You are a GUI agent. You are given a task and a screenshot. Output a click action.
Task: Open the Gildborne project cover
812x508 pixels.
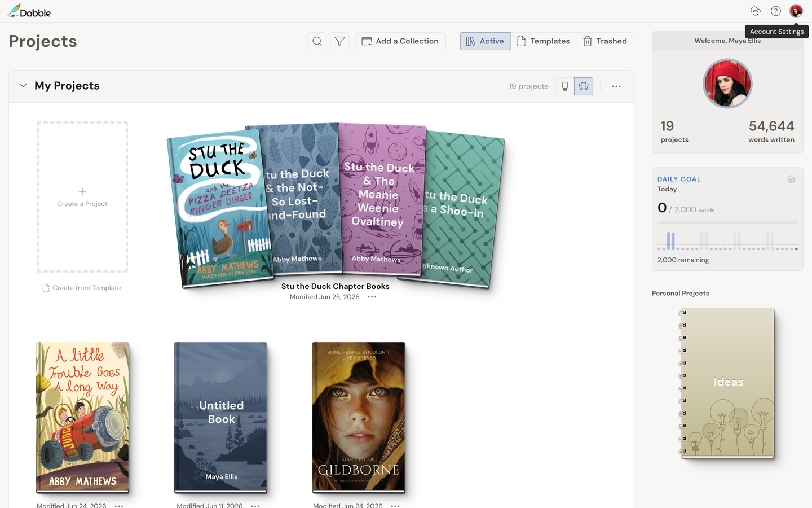(359, 418)
